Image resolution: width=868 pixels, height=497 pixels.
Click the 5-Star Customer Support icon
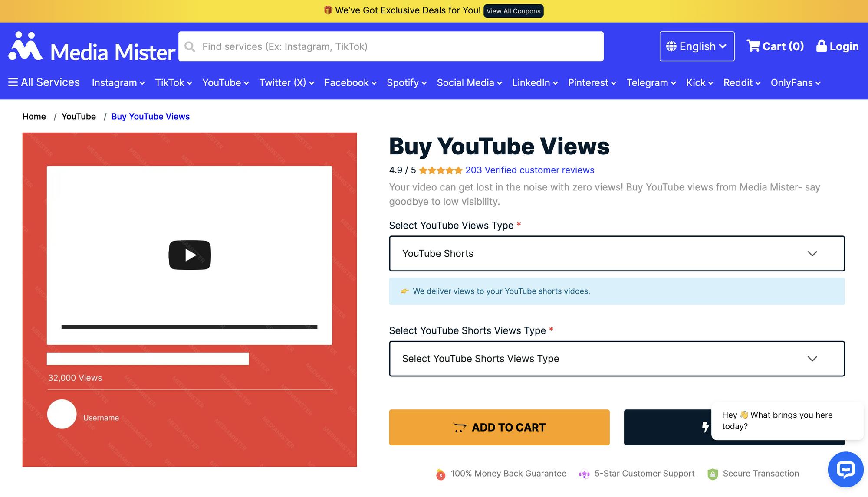[x=585, y=474]
